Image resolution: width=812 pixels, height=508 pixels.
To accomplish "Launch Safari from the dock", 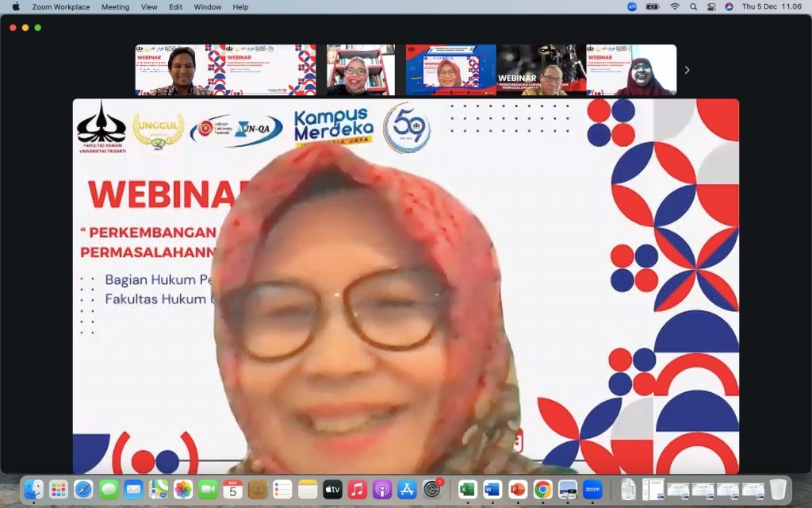I will point(83,489).
